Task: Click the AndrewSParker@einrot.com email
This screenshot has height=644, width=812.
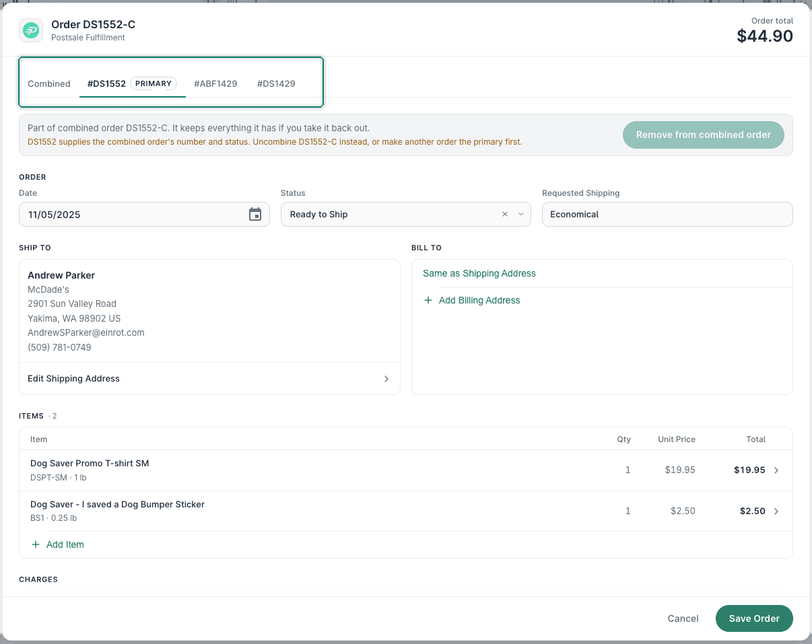Action: [x=86, y=333]
